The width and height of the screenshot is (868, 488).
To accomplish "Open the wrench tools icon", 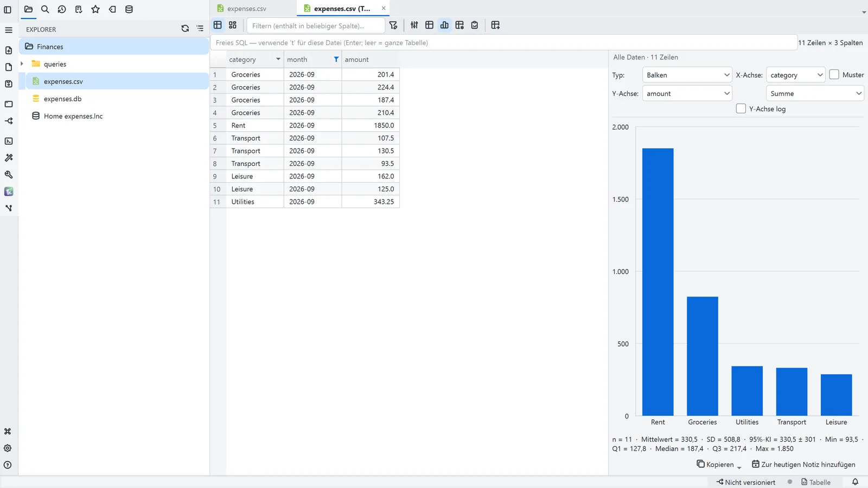I will 9,175.
